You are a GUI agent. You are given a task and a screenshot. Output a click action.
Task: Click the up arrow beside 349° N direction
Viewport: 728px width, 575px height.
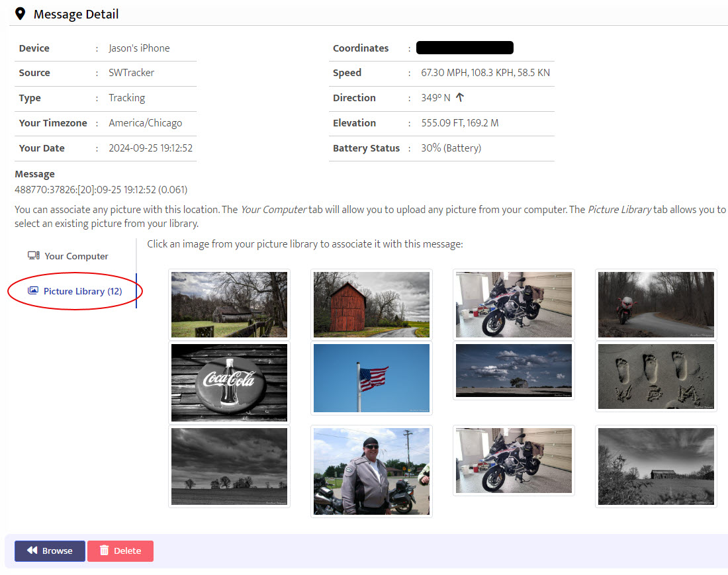pos(460,97)
